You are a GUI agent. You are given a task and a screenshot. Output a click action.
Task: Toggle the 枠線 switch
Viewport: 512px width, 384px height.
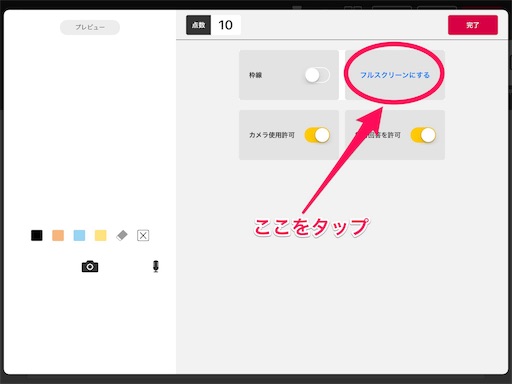(317, 75)
